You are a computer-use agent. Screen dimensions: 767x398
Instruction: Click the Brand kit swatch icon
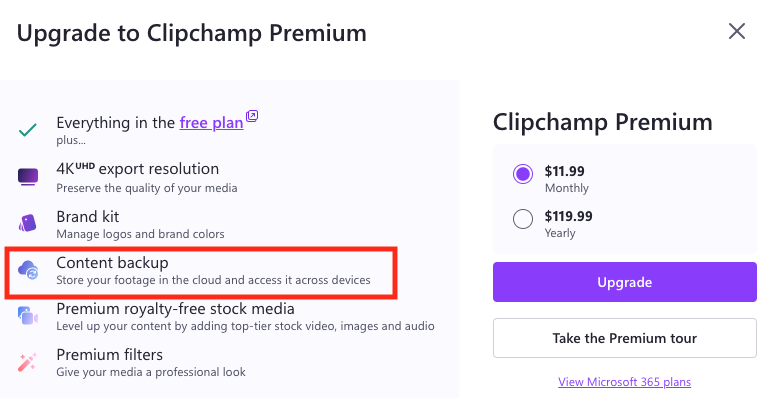(28, 223)
